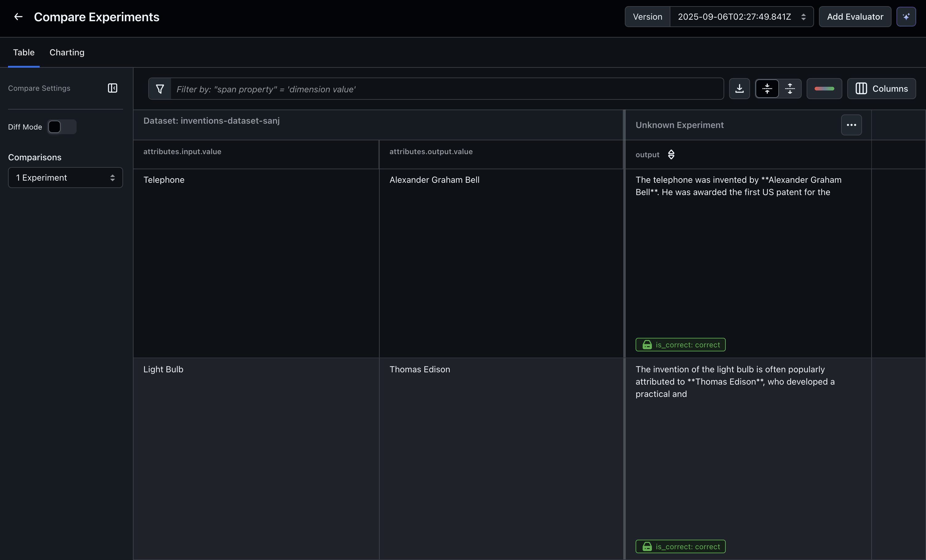Click the back arrow icon
The height and width of the screenshot is (560, 926).
pos(18,17)
